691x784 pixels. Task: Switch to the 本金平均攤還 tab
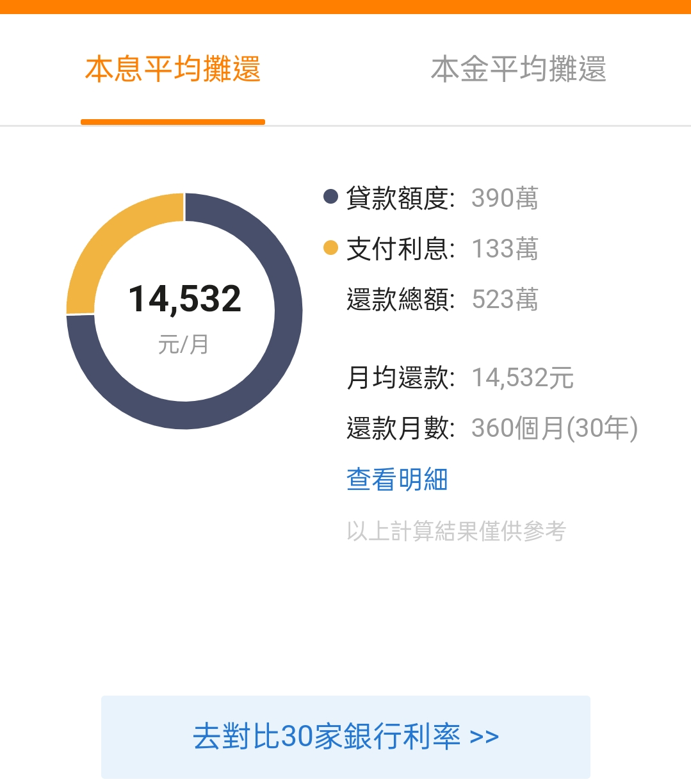click(518, 69)
